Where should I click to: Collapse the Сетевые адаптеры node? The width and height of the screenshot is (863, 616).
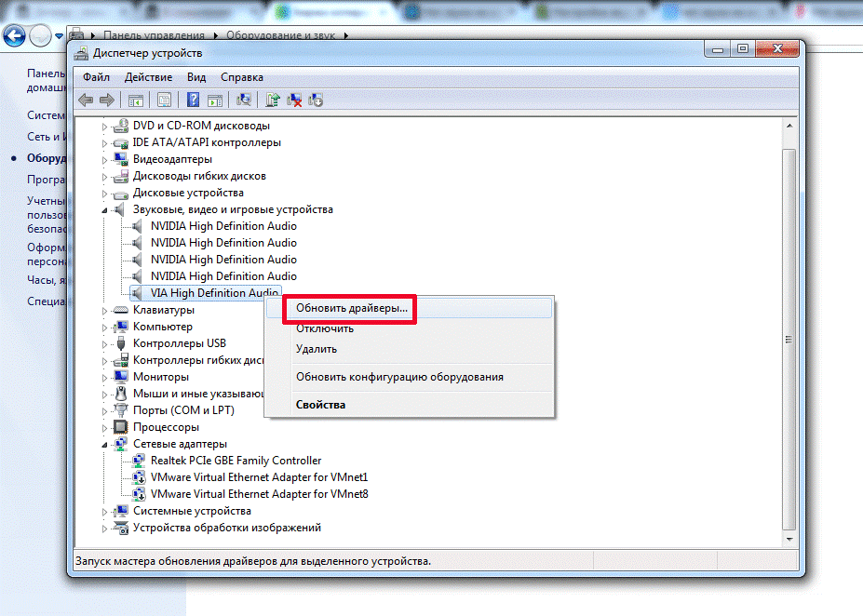[x=104, y=444]
